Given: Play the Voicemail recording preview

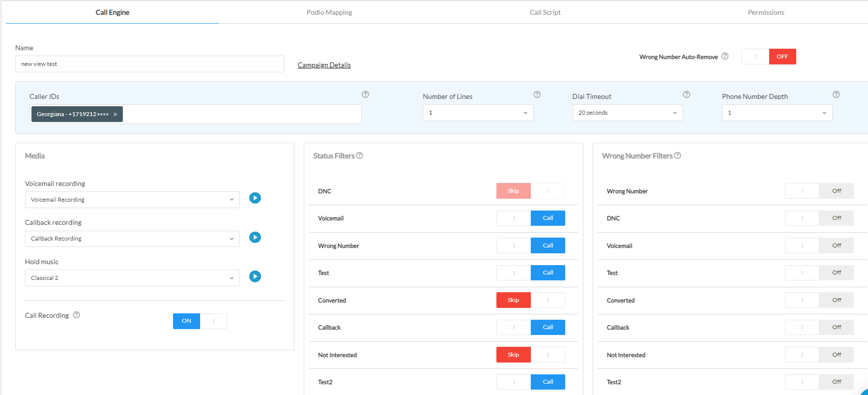Looking at the screenshot, I should click(255, 198).
